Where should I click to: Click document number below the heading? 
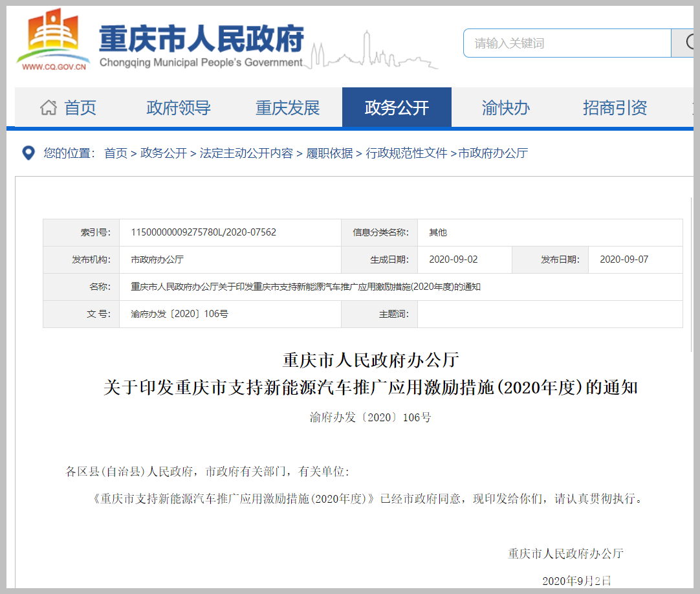[x=371, y=417]
